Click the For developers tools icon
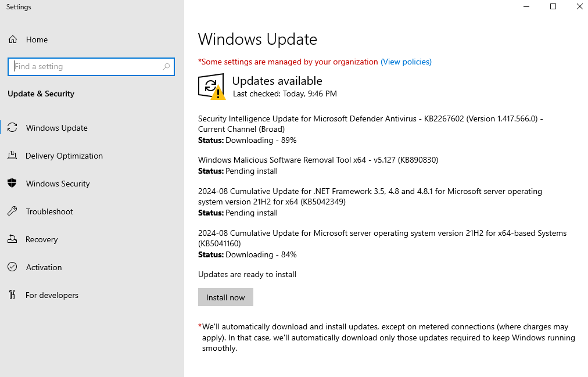Viewport: 588px width, 377px height. tap(12, 295)
